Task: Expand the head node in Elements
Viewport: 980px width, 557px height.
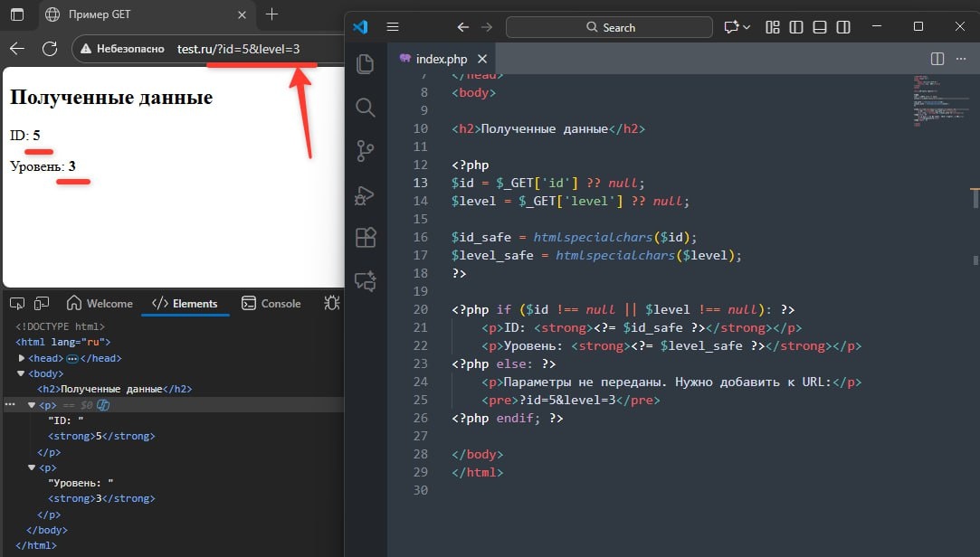Action: tap(21, 358)
